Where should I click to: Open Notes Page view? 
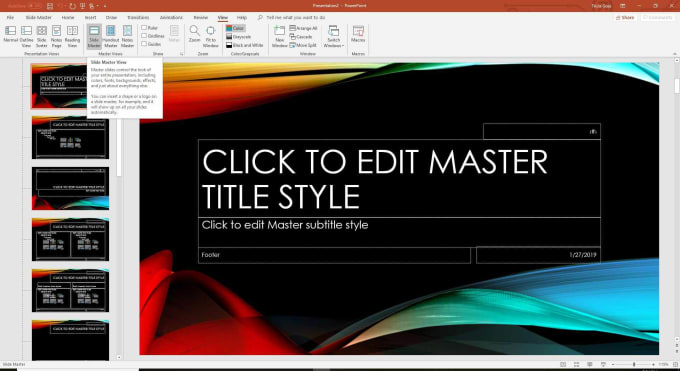tap(56, 36)
